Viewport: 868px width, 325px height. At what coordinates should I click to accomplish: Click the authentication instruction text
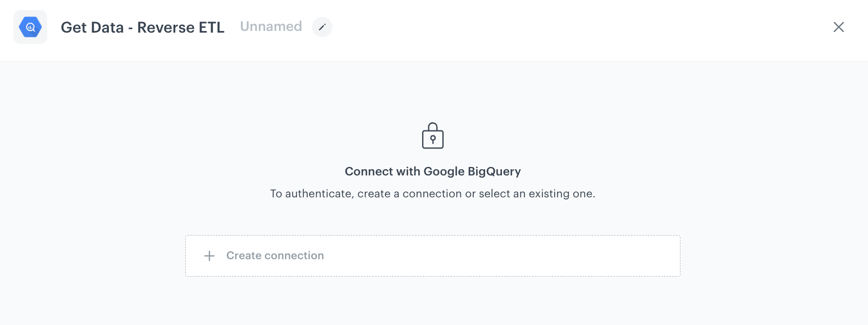(x=432, y=193)
